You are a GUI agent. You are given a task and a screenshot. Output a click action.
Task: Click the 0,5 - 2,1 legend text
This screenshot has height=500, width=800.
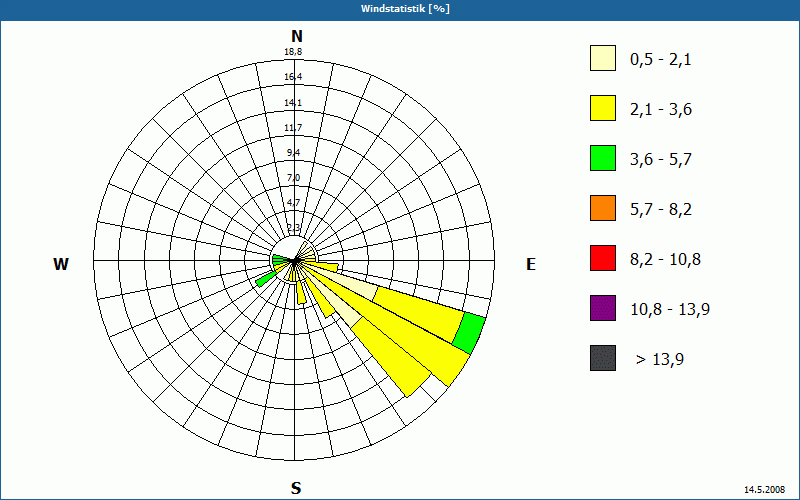tap(660, 60)
